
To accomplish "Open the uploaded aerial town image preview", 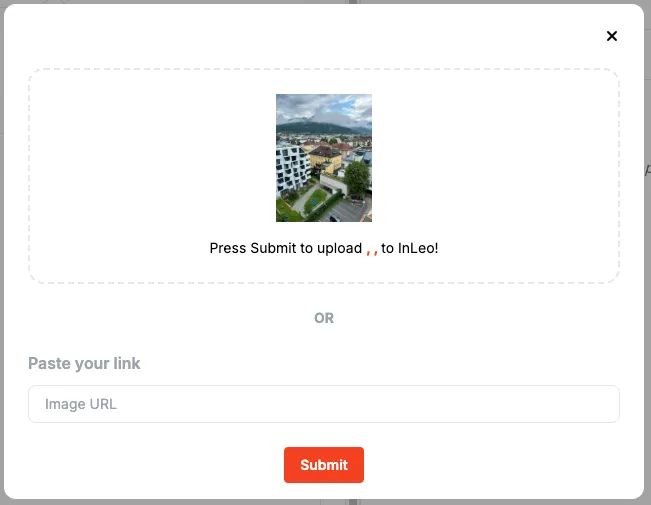I will (x=324, y=158).
